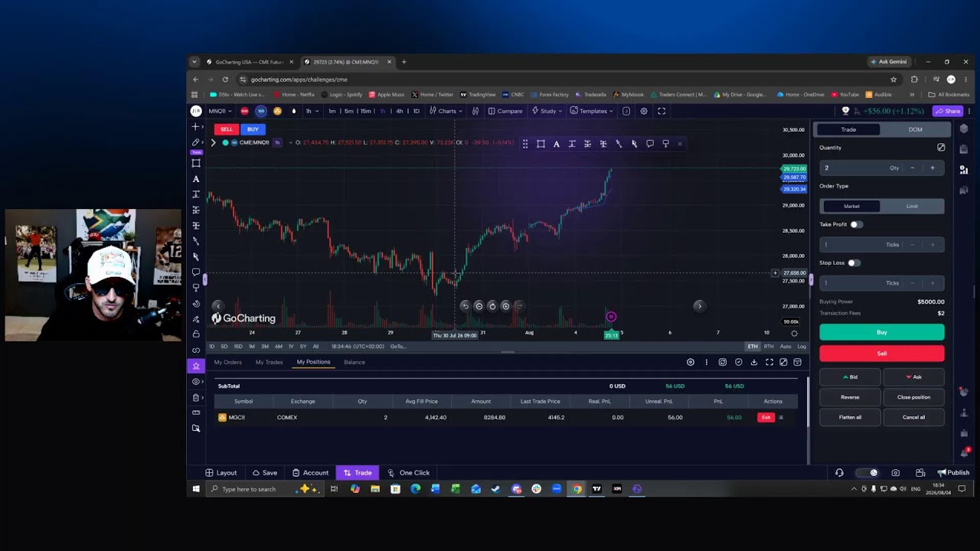Open Chrome in the Windows taskbar

[x=577, y=489]
